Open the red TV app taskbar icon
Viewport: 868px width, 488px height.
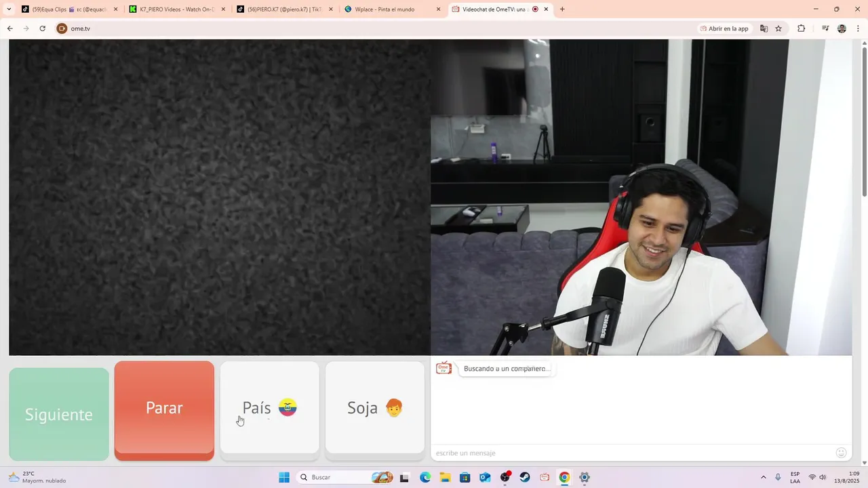(x=545, y=477)
